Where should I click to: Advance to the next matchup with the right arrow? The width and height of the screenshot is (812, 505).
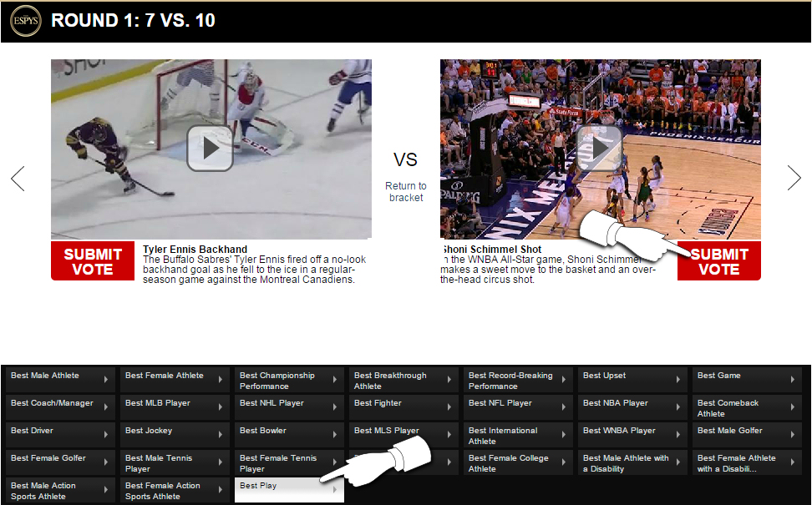(x=794, y=178)
